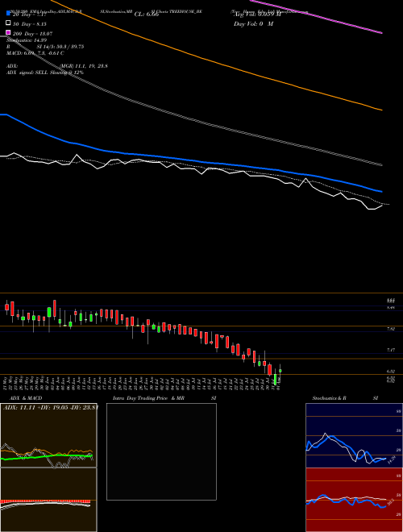Click the 'ADX & MACD' panel title

tap(26, 398)
